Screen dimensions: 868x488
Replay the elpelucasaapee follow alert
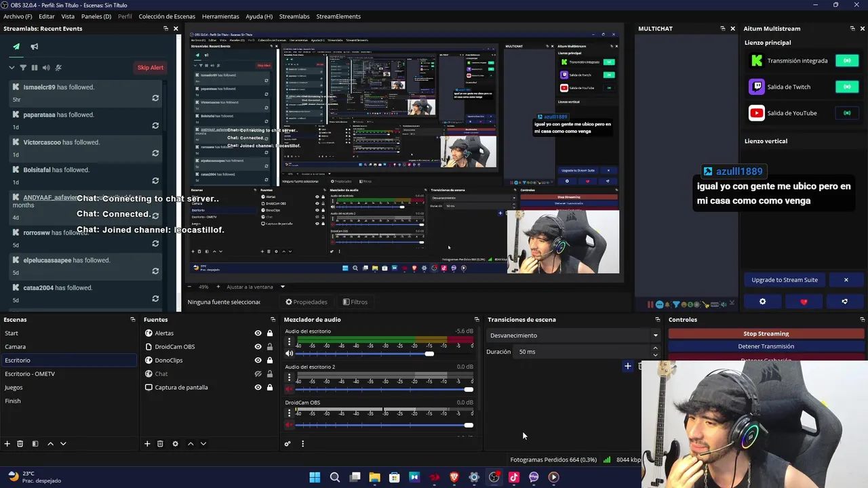point(155,271)
